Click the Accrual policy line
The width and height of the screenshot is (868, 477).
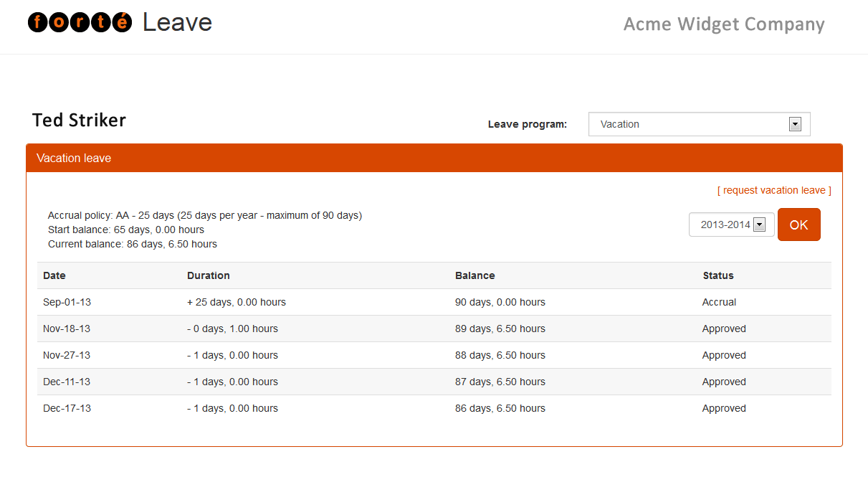(x=205, y=215)
